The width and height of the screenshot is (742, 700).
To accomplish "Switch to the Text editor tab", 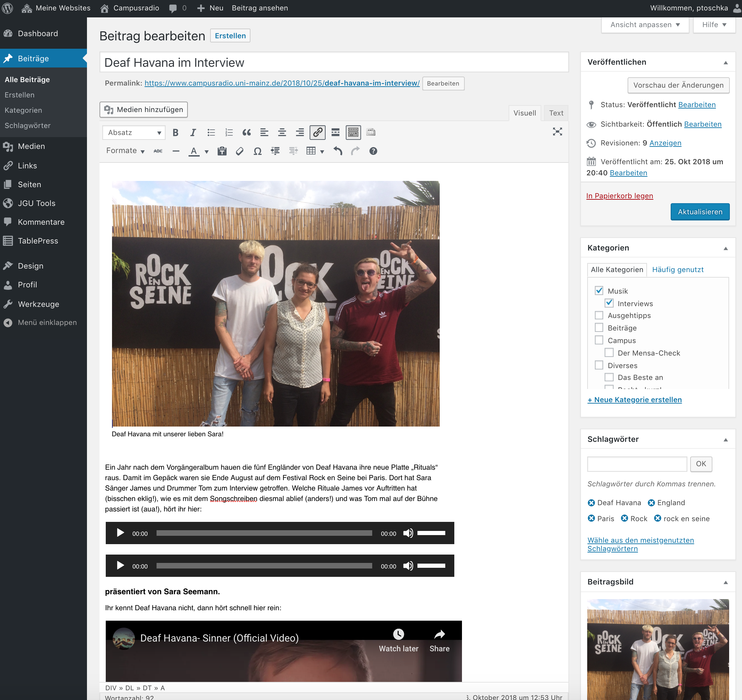I will click(556, 113).
